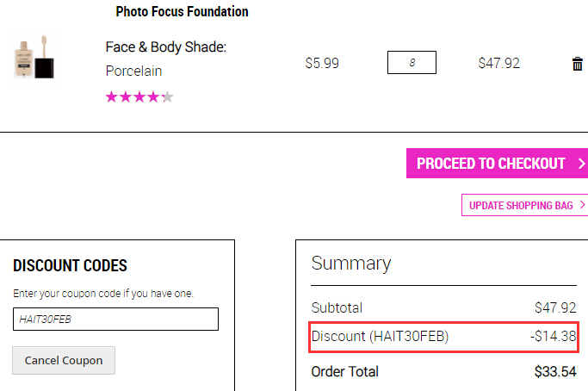This screenshot has height=391, width=588.
Task: Click the -$14.38 discount amount
Action: tap(553, 336)
